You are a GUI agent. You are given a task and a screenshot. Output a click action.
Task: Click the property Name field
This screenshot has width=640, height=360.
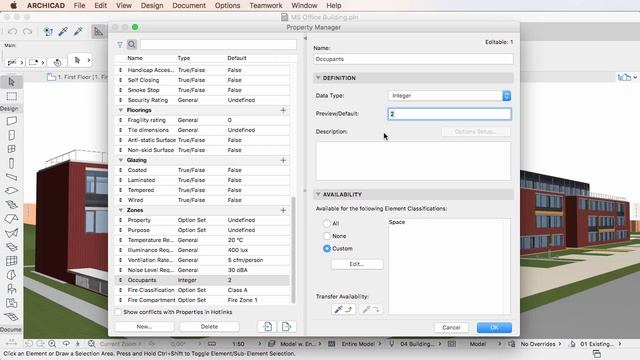[x=413, y=59]
